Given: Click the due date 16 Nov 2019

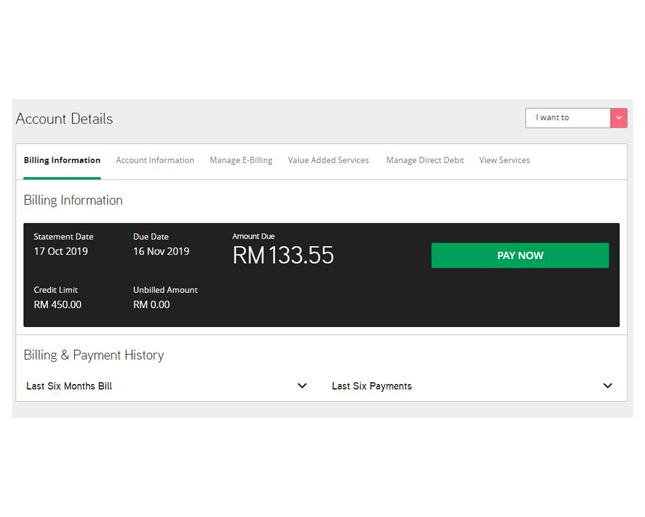Looking at the screenshot, I should point(161,251).
